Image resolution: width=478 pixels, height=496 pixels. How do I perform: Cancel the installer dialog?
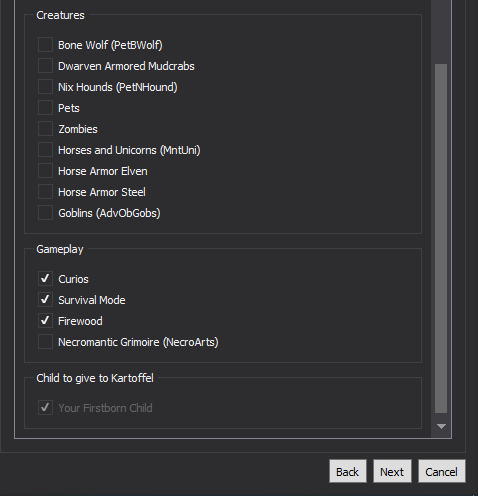(x=442, y=471)
